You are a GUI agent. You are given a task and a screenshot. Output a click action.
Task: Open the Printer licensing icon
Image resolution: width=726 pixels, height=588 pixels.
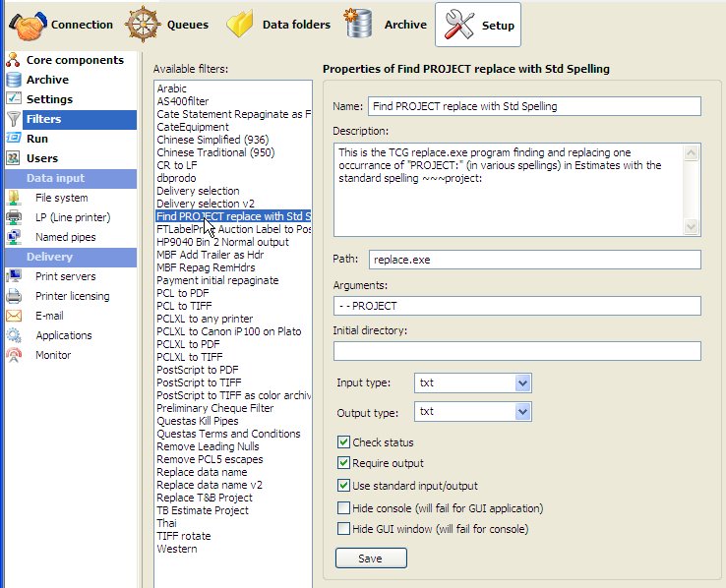click(x=14, y=296)
